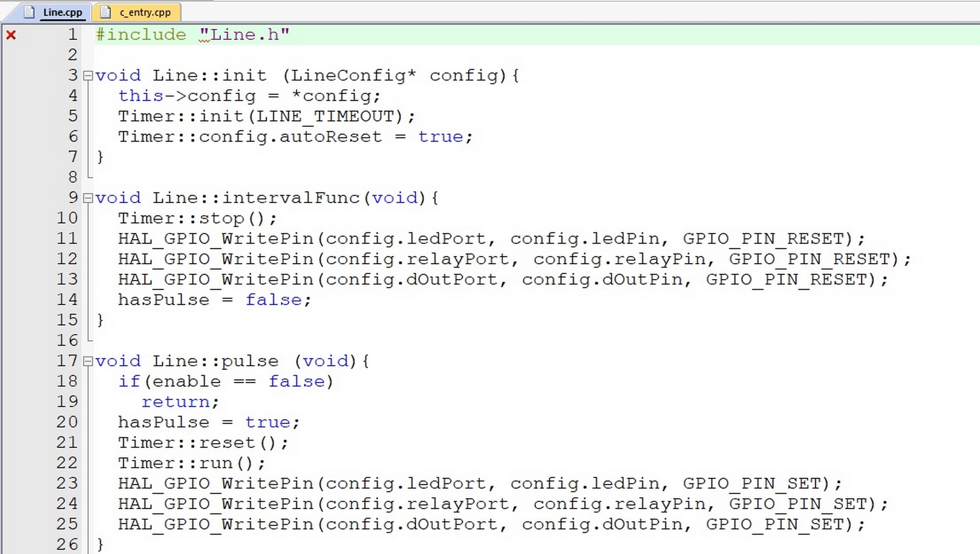This screenshot has width=980, height=554.
Task: Collapse the Line::pulse function fold
Action: click(88, 361)
